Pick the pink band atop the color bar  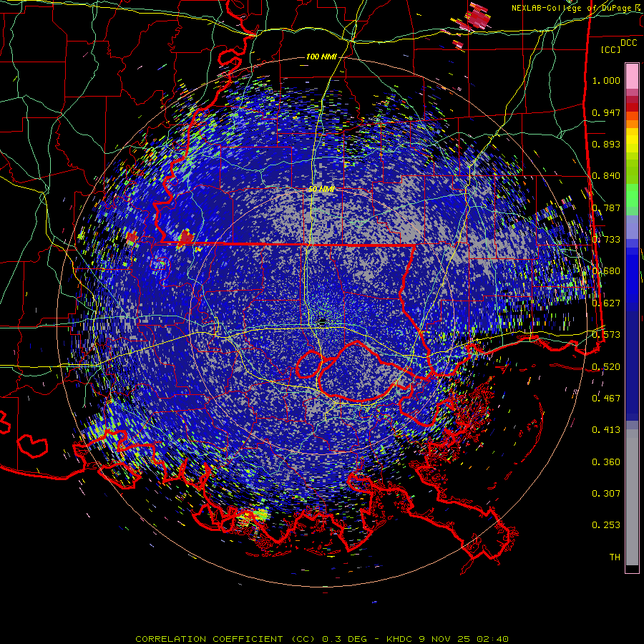tap(632, 76)
